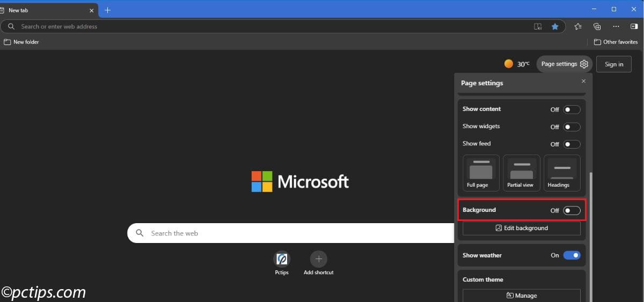
Task: Click the Microsoft logo
Action: pos(300,182)
